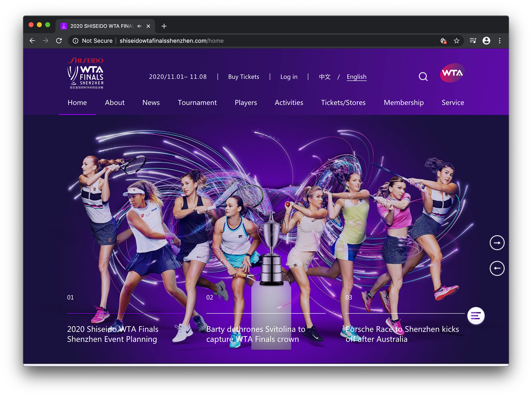Open the Activities menu

coord(289,103)
